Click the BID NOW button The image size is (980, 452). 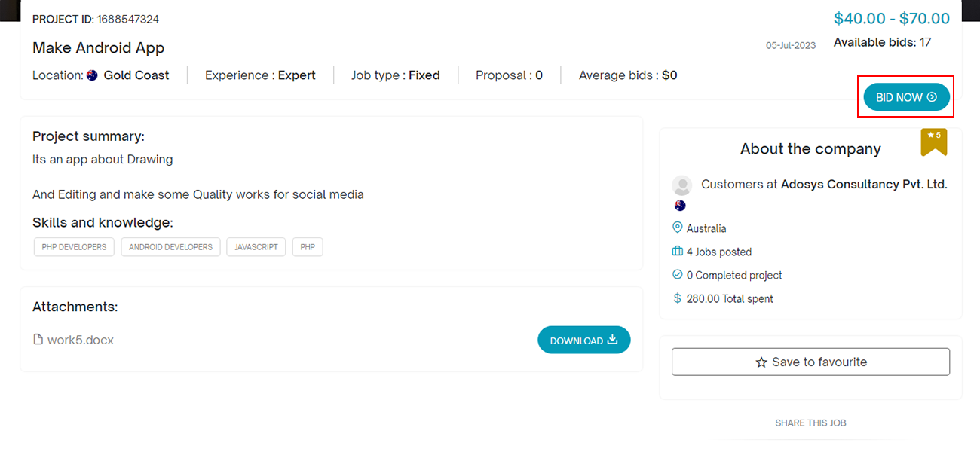pyautogui.click(x=905, y=97)
